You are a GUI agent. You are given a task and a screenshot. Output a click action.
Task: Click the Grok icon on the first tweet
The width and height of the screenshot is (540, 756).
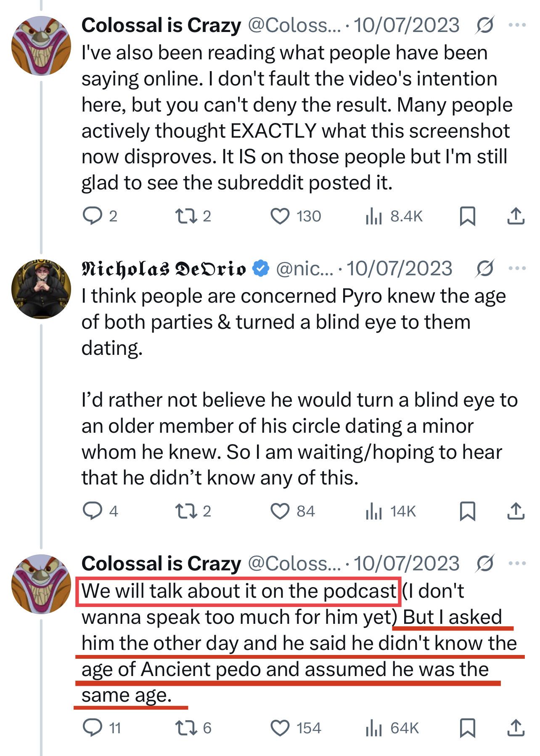(485, 25)
